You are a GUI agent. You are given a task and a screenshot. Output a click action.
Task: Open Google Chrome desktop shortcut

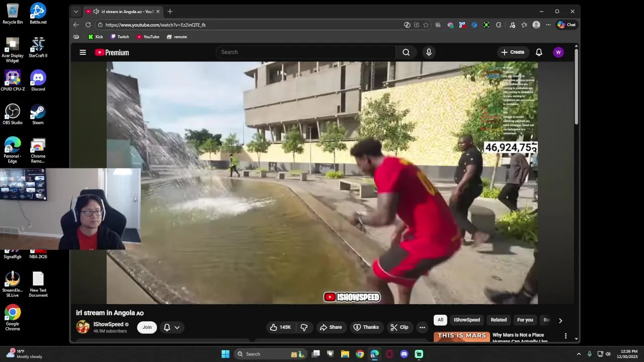[x=13, y=318]
